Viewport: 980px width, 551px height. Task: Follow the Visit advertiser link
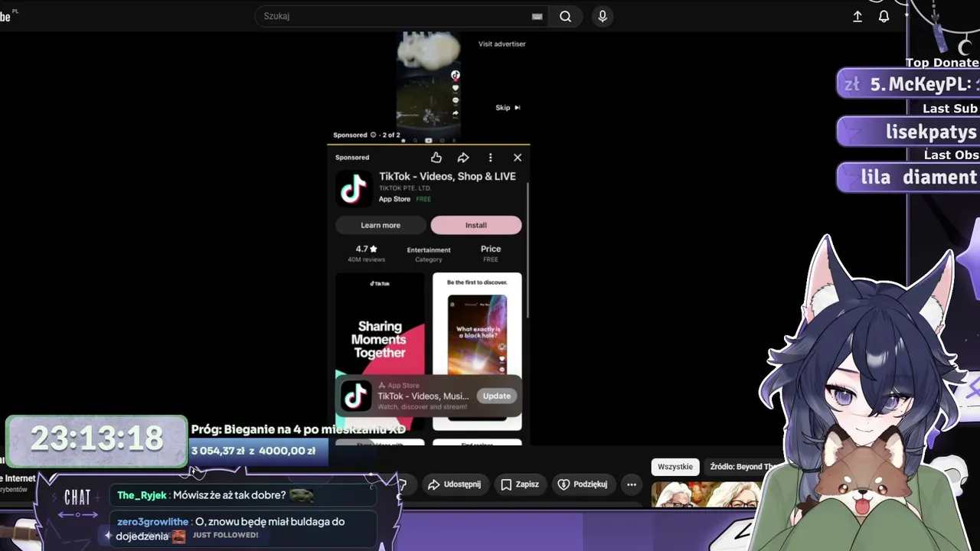502,44
